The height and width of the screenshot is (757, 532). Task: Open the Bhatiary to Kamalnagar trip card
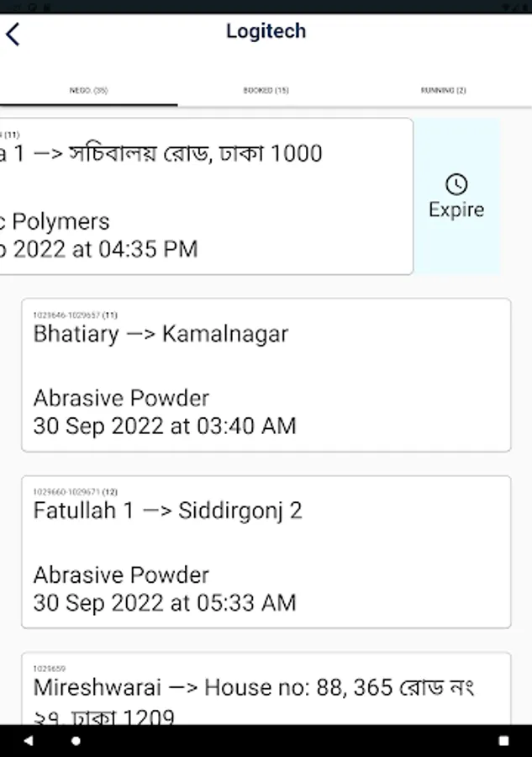tap(266, 375)
